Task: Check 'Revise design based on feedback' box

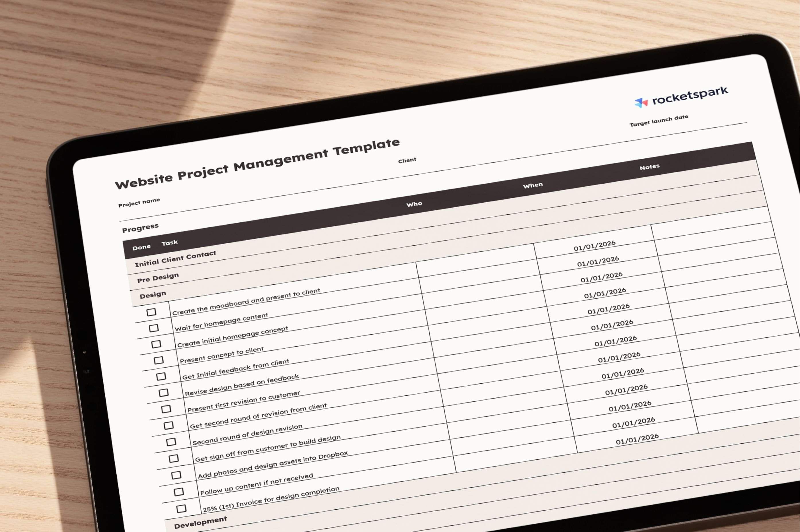Action: (164, 393)
